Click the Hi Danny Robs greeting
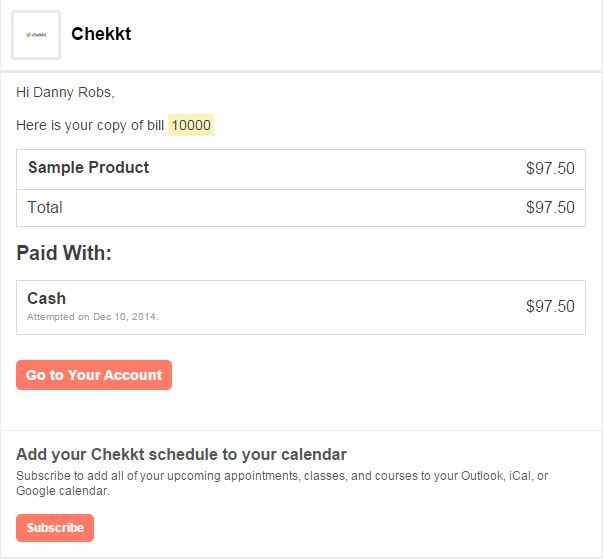Screen dimensions: 603x559 point(65,93)
